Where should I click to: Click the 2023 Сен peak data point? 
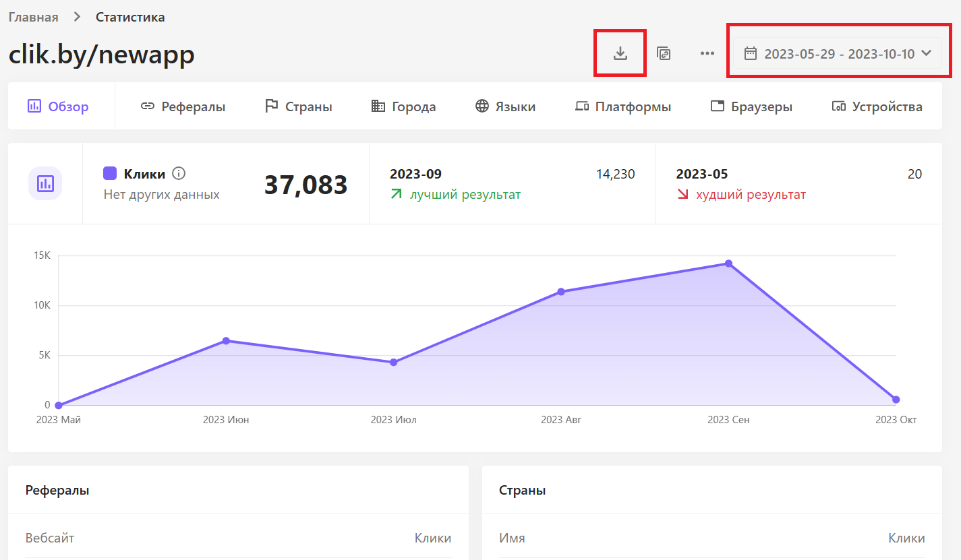pyautogui.click(x=728, y=263)
